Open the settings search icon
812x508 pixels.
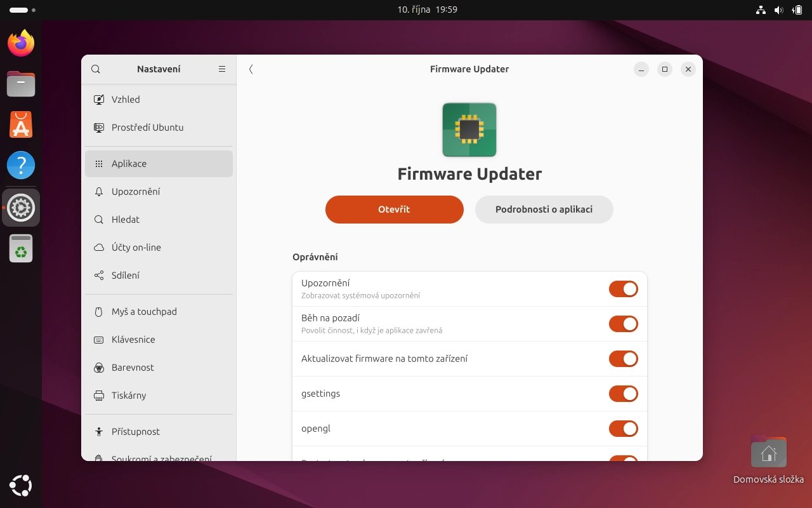(96, 69)
